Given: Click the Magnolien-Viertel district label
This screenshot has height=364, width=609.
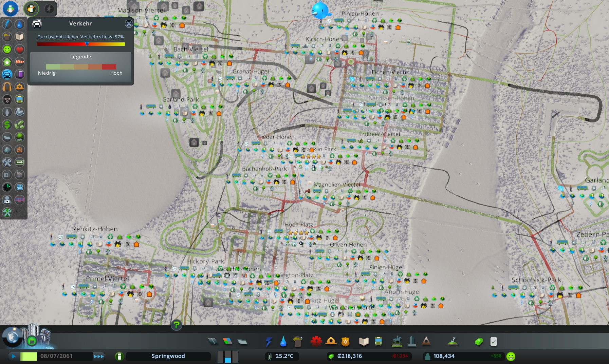Looking at the screenshot, I should pyautogui.click(x=337, y=185).
